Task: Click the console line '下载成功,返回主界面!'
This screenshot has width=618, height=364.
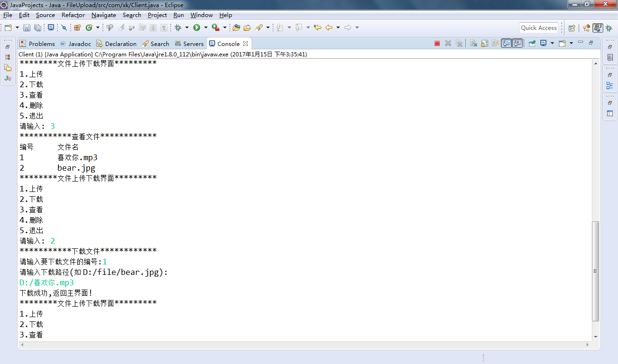Action: pyautogui.click(x=56, y=293)
